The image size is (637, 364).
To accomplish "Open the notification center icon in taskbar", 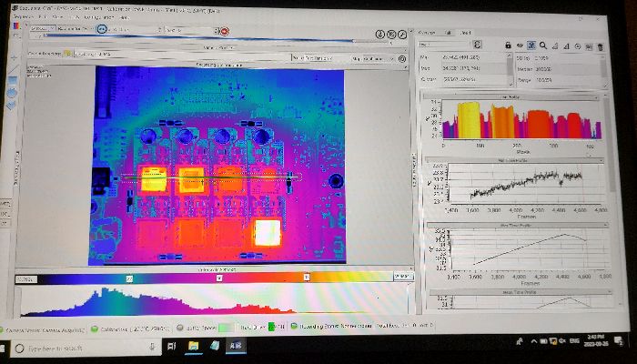I will (x=619, y=340).
